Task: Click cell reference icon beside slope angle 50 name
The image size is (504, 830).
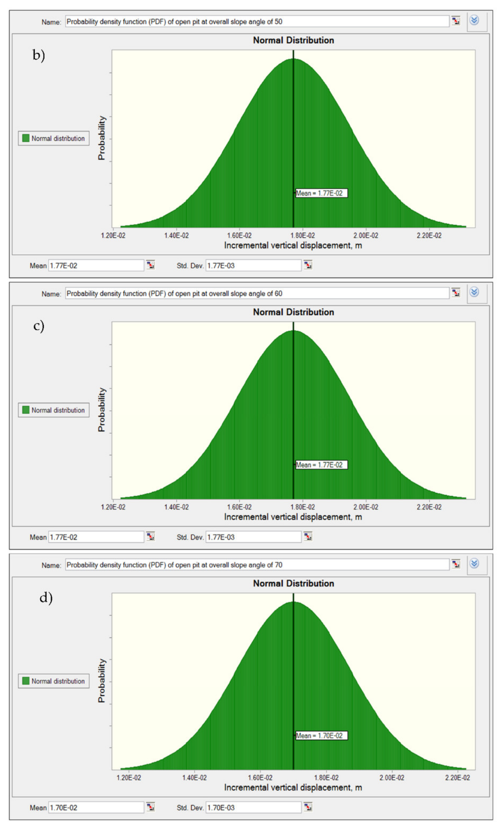Action: click(x=456, y=21)
